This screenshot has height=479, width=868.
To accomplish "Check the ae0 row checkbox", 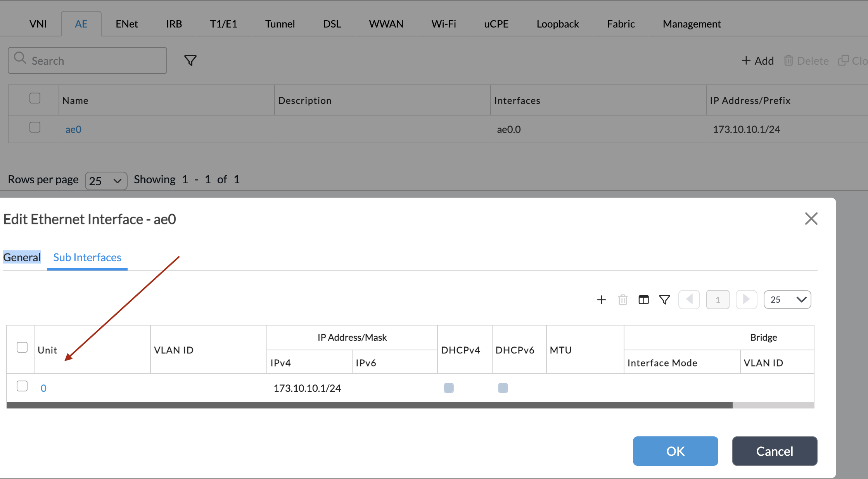I will coord(35,127).
